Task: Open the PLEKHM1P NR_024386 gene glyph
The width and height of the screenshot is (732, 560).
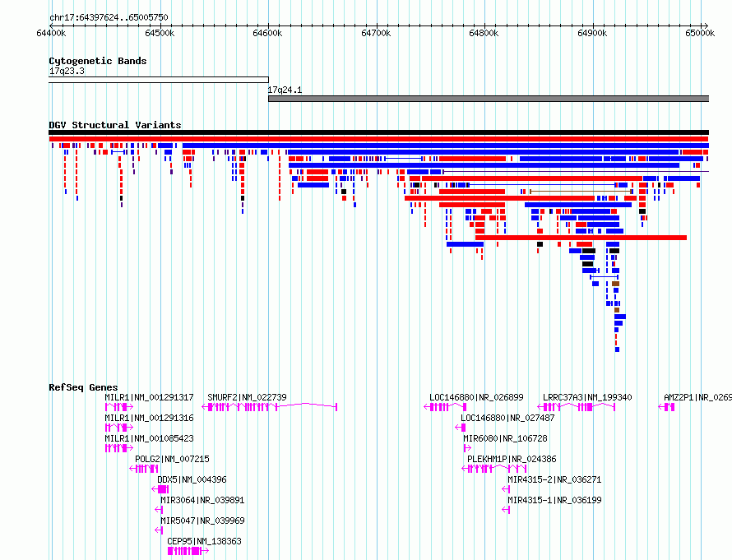Action: click(x=494, y=469)
